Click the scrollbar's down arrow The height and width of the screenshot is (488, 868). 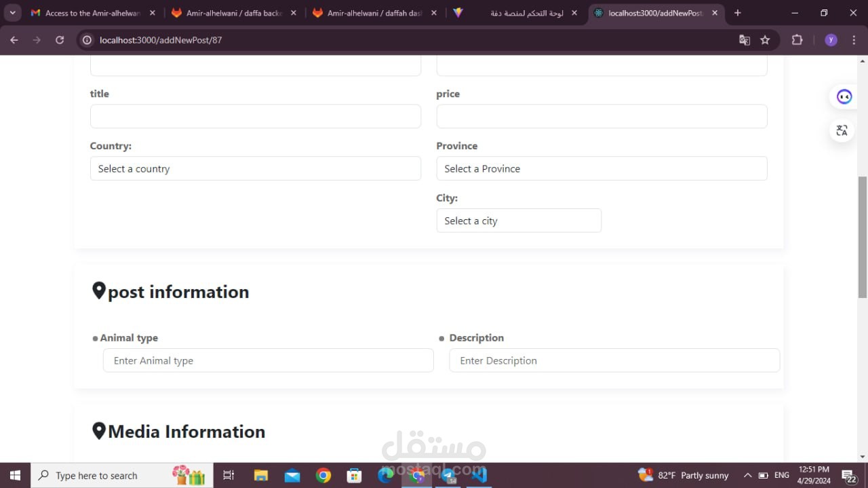(863, 457)
